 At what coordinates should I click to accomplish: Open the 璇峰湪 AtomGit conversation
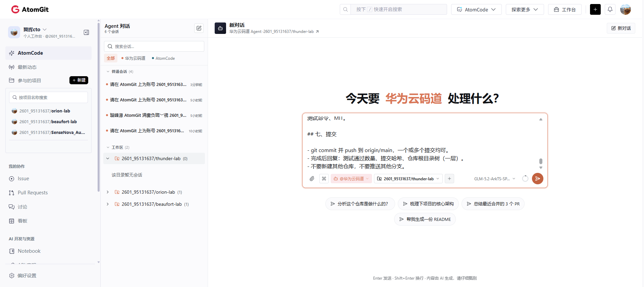(154, 115)
